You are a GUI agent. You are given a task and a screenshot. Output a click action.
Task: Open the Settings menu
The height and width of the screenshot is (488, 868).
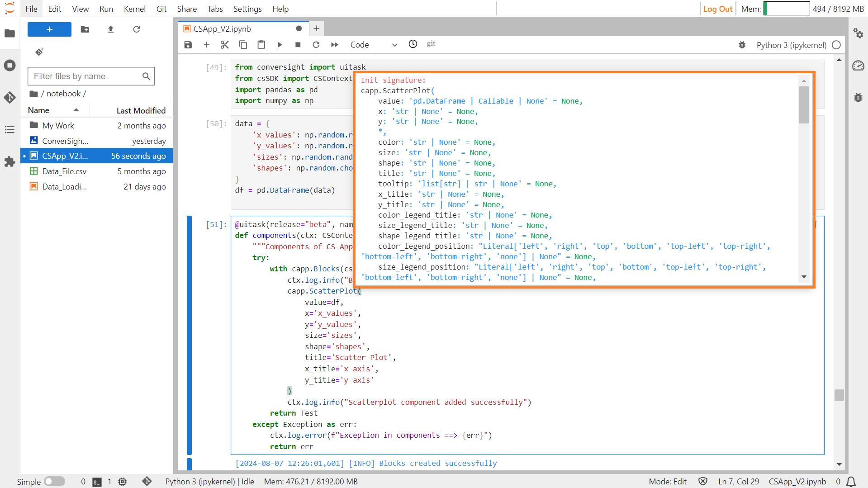coord(247,9)
